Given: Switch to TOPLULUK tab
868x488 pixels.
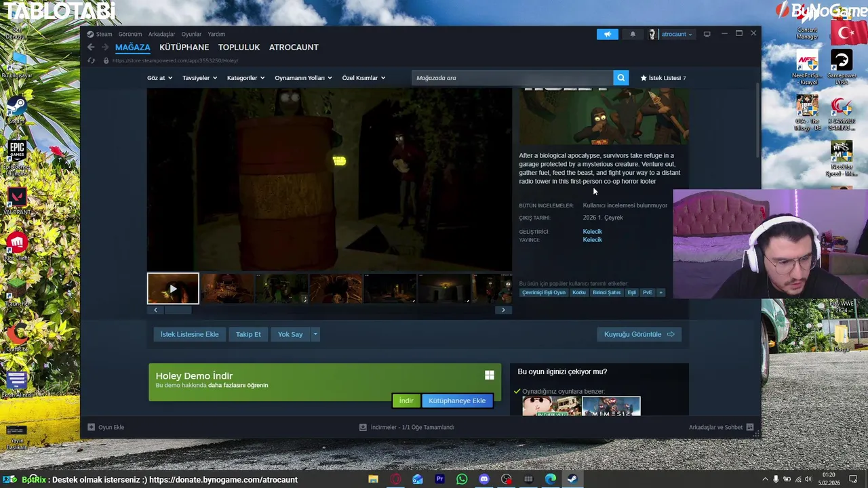Looking at the screenshot, I should coord(239,47).
